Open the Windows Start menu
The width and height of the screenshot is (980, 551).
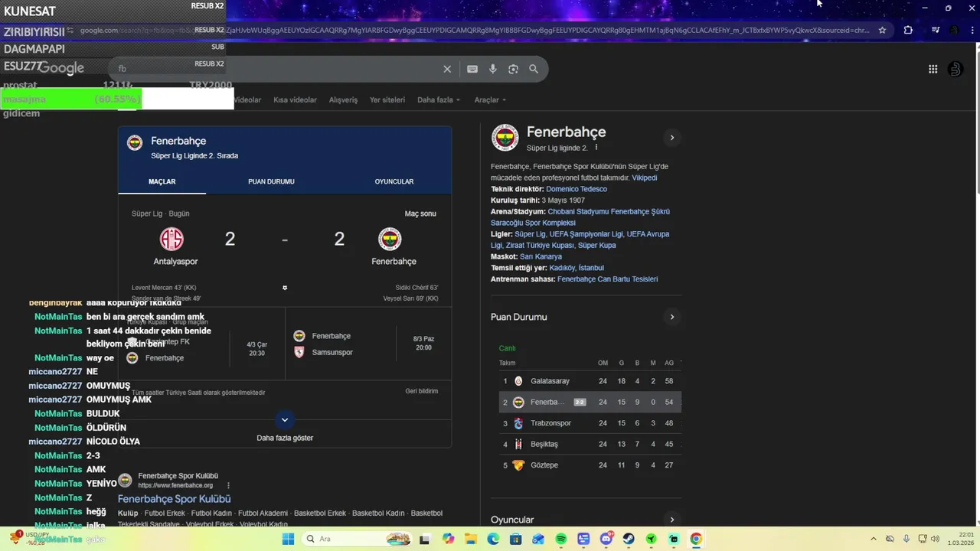288,539
